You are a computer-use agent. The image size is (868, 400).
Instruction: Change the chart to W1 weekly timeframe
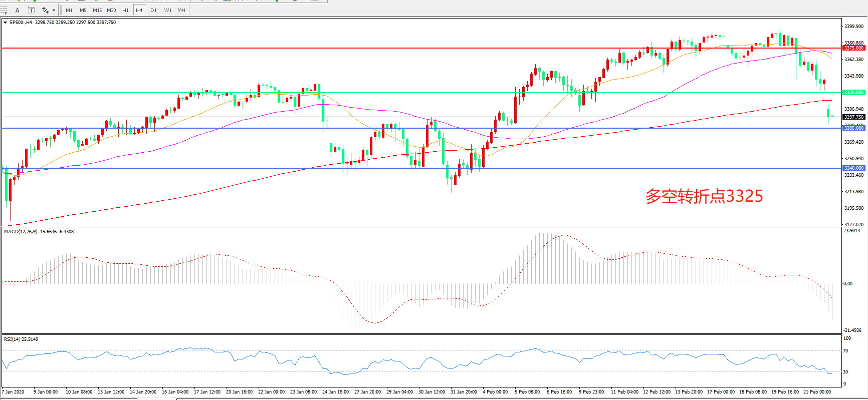click(x=168, y=10)
